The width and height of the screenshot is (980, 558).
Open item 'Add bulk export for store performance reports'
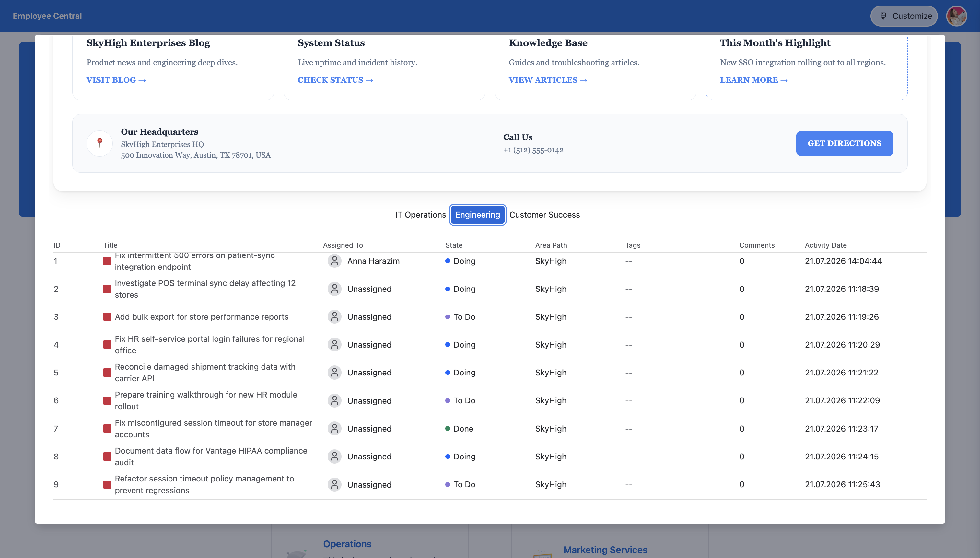coord(202,317)
